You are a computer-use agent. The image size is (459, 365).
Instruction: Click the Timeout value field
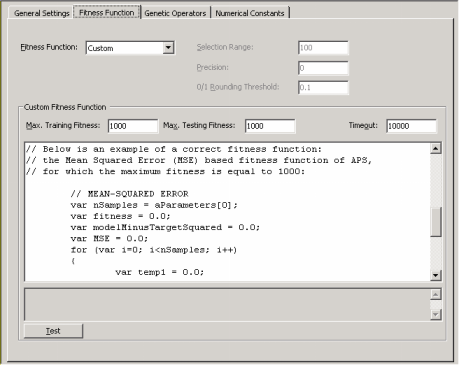tap(411, 126)
